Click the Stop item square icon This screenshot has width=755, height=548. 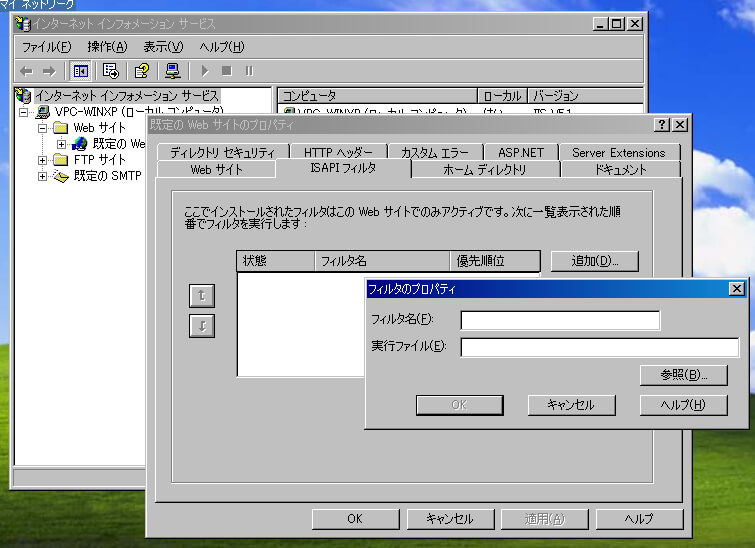[x=227, y=71]
